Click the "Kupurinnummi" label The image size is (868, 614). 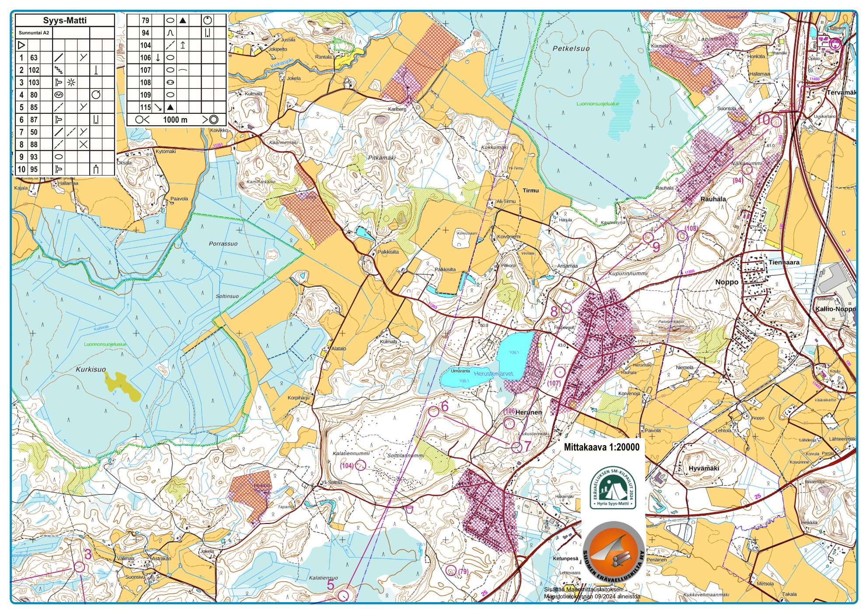[627, 274]
